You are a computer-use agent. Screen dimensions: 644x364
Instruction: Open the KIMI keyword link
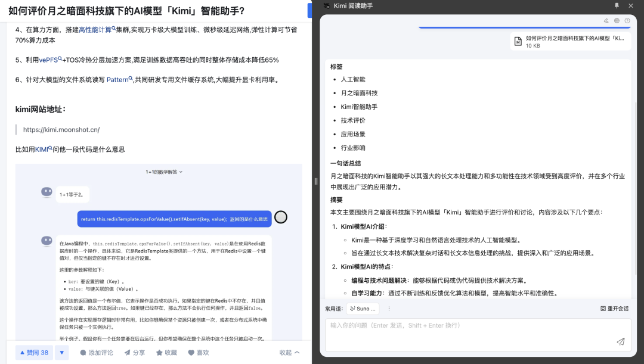(44, 150)
